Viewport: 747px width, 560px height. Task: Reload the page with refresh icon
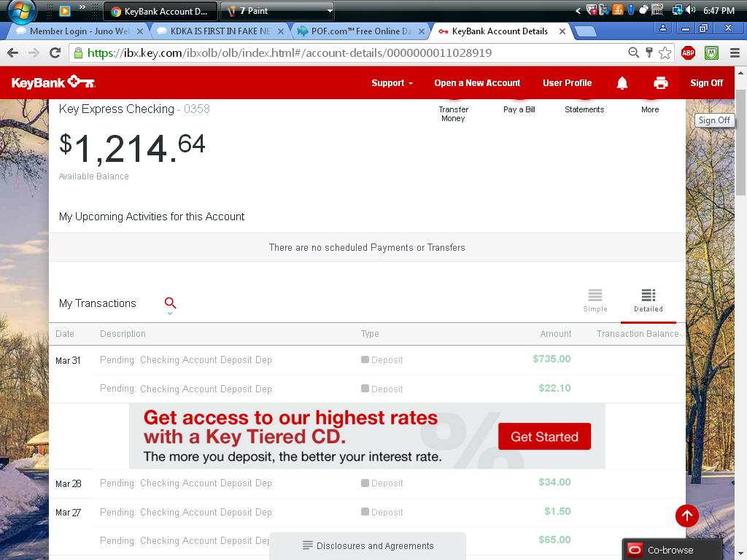[55, 52]
